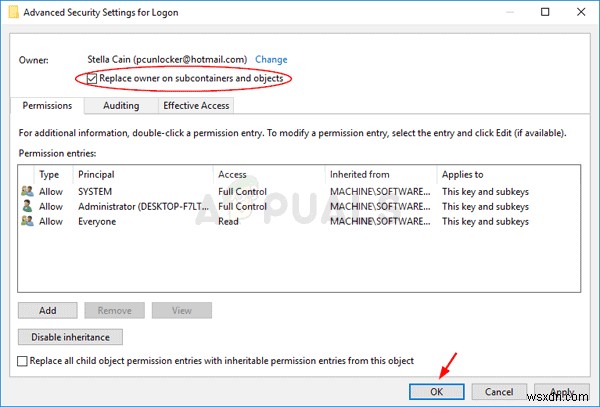Screen dimensions: 600x407
Task: Open the Effective Access tab
Action: click(195, 105)
